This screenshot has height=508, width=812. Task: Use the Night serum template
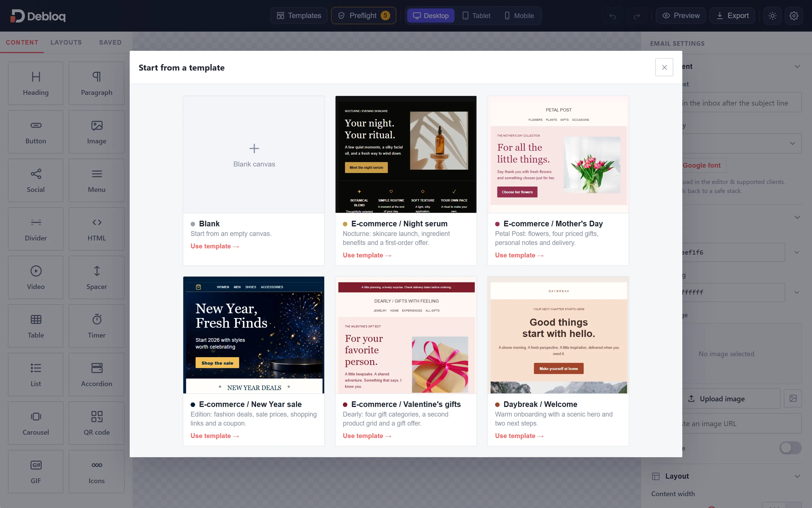coord(367,255)
